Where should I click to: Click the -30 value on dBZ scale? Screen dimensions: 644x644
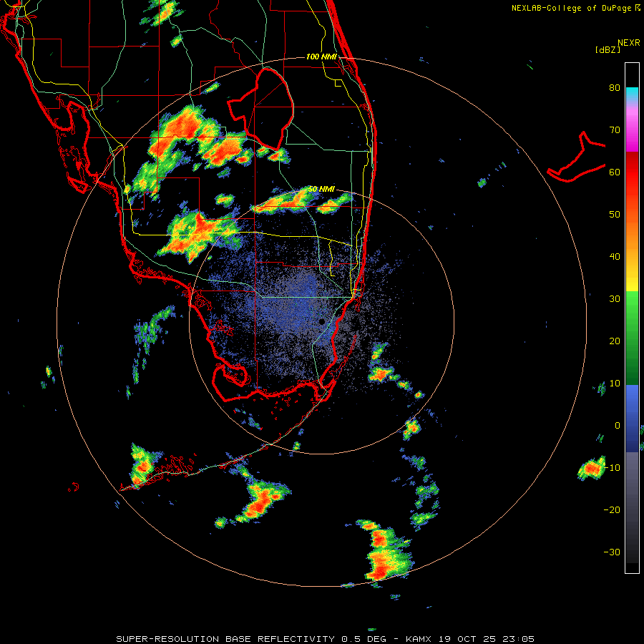click(x=612, y=552)
